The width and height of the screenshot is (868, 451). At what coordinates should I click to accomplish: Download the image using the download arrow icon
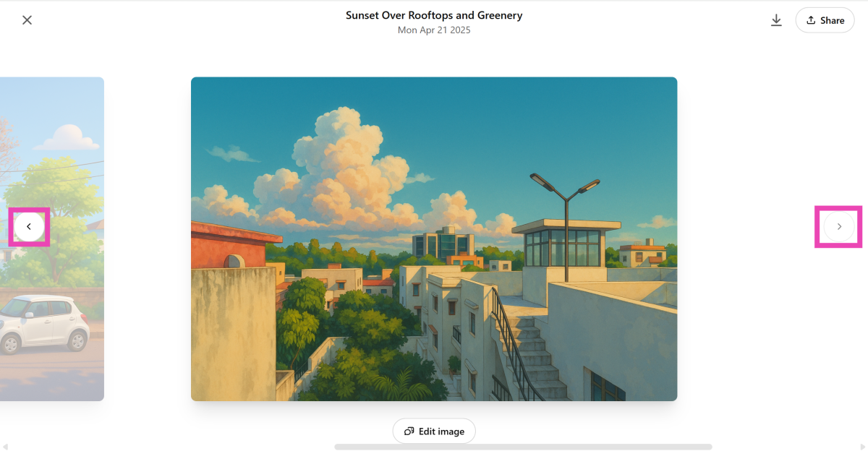[776, 20]
